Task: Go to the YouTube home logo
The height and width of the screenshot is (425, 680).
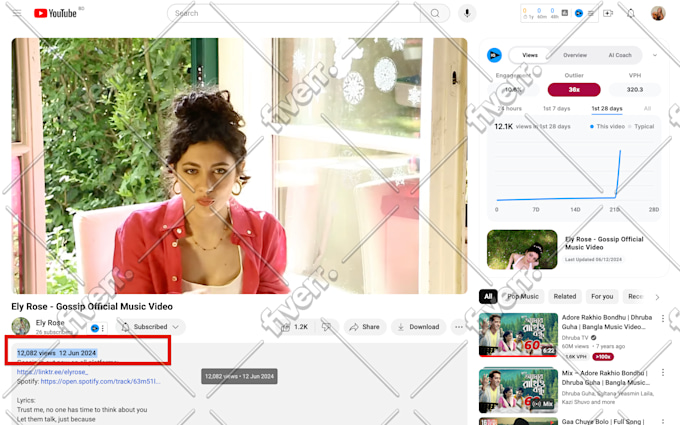Action: pyautogui.click(x=55, y=13)
